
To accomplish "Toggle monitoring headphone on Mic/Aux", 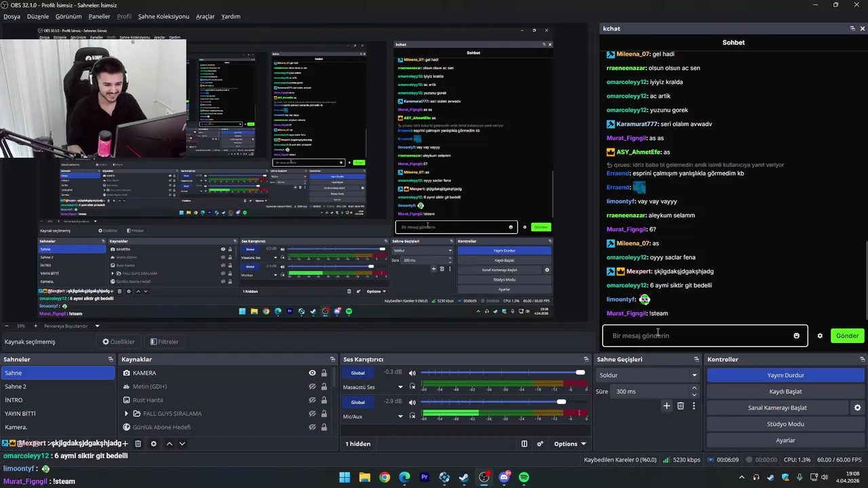I will coord(412,416).
